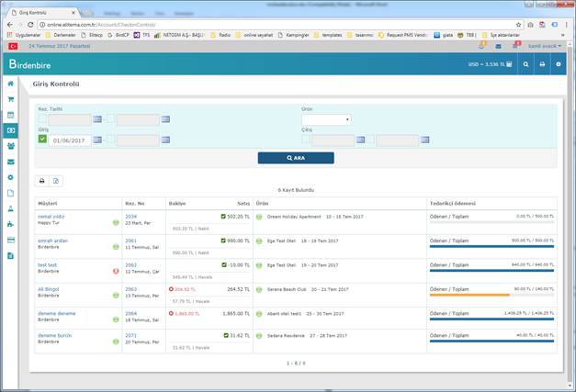Open customer link cemal yıldız
Viewport: 576px width, 392px height.
click(x=51, y=217)
